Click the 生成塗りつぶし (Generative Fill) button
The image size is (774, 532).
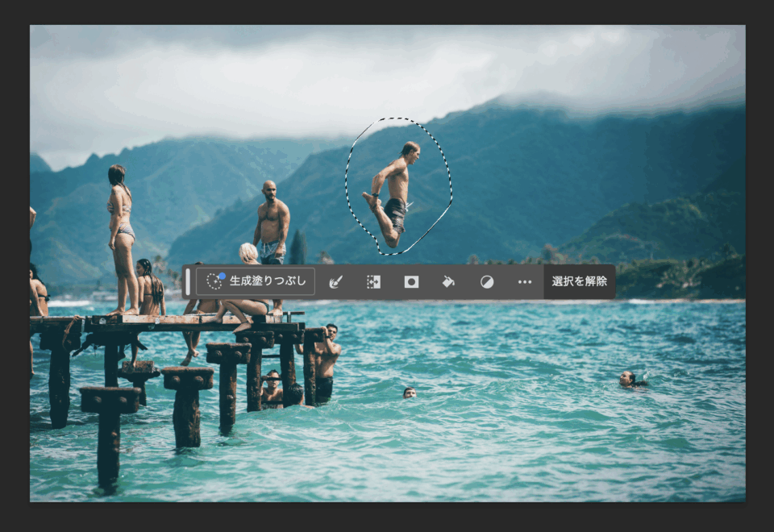tap(256, 281)
